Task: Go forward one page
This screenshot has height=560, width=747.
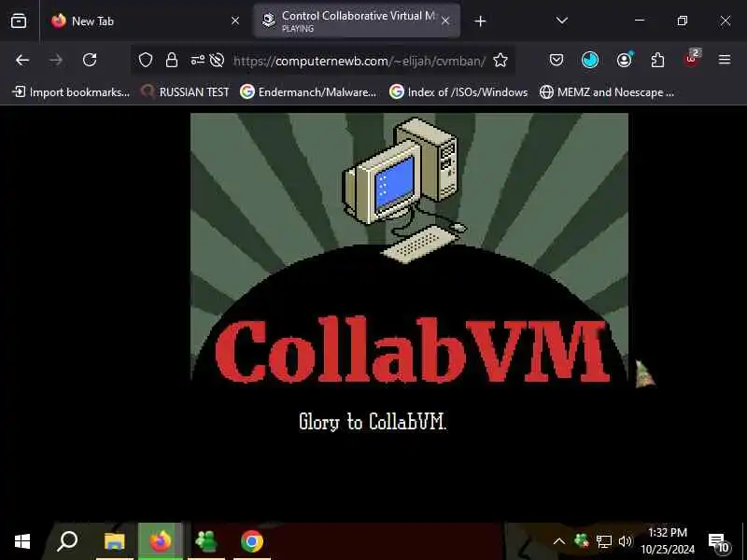Action: pos(56,61)
